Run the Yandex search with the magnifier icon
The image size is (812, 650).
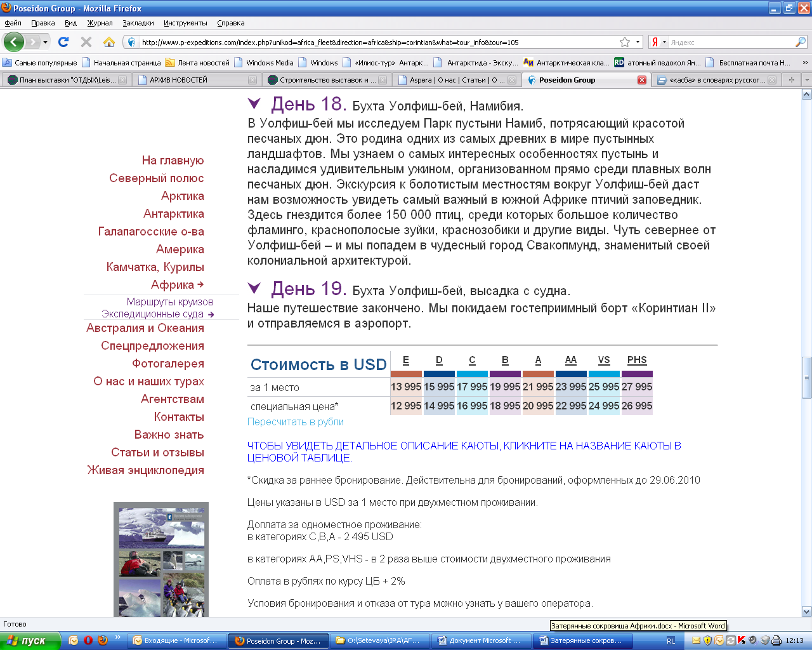click(801, 42)
